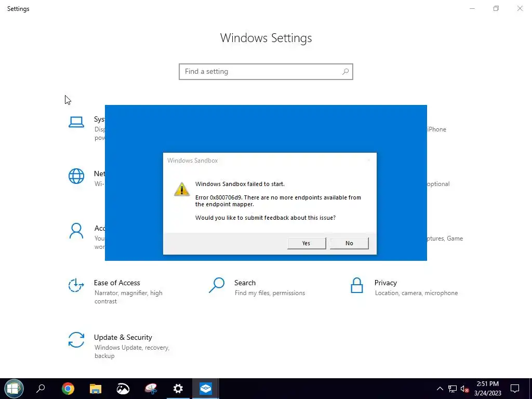Close the Settings window
Viewport: 532px width, 399px height.
point(520,8)
